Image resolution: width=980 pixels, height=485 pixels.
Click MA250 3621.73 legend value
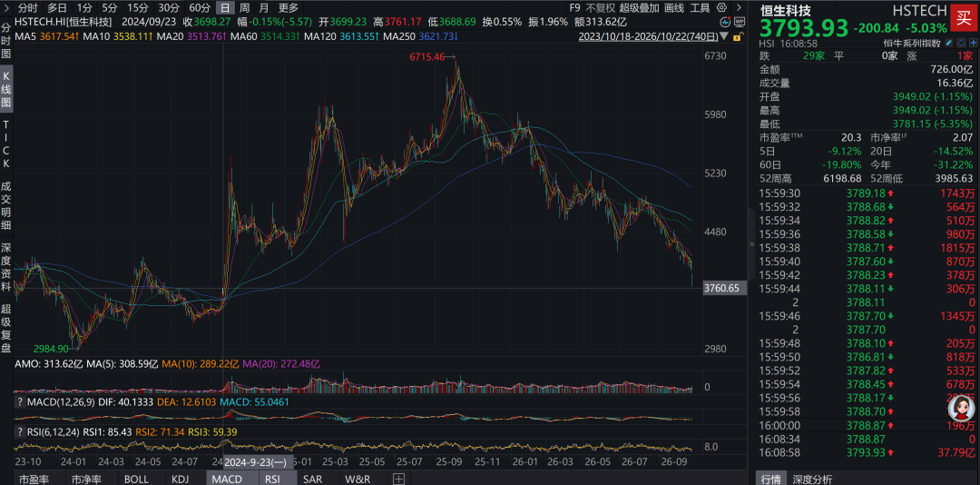pos(421,36)
